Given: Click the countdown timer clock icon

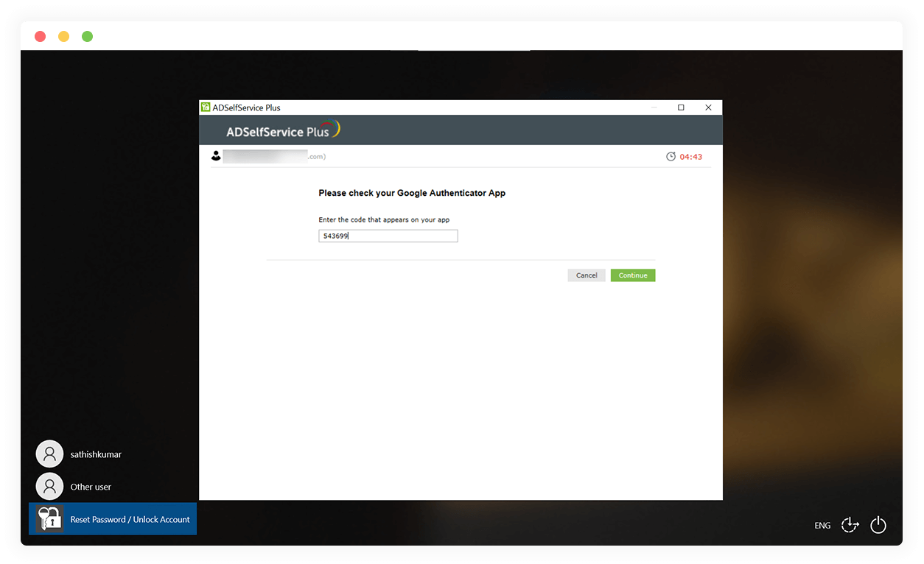Looking at the screenshot, I should click(671, 157).
